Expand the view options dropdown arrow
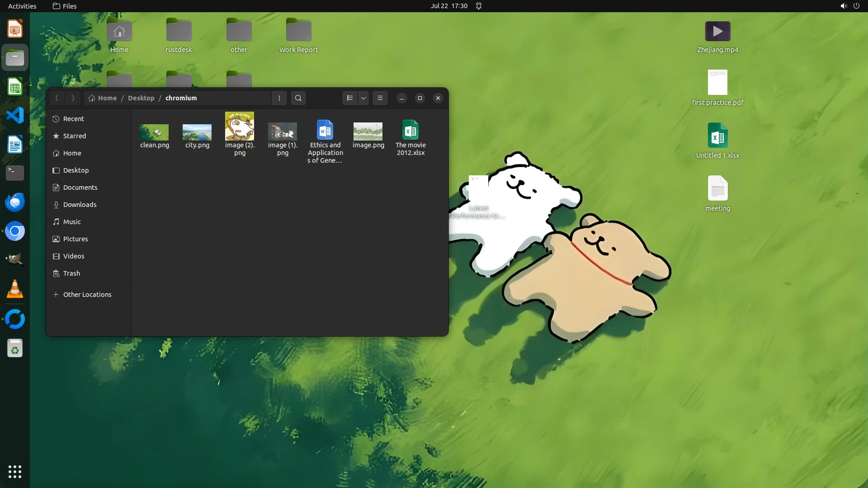 363,98
